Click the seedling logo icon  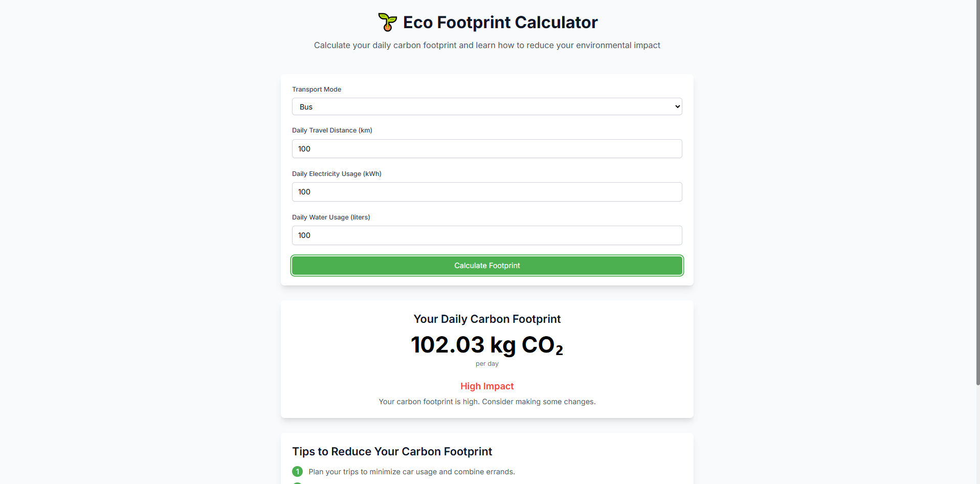pyautogui.click(x=387, y=22)
